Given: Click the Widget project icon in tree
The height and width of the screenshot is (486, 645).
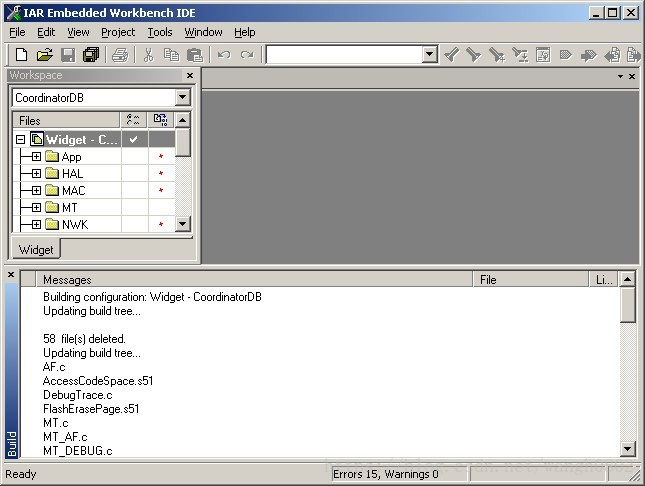Looking at the screenshot, I should pos(37,139).
